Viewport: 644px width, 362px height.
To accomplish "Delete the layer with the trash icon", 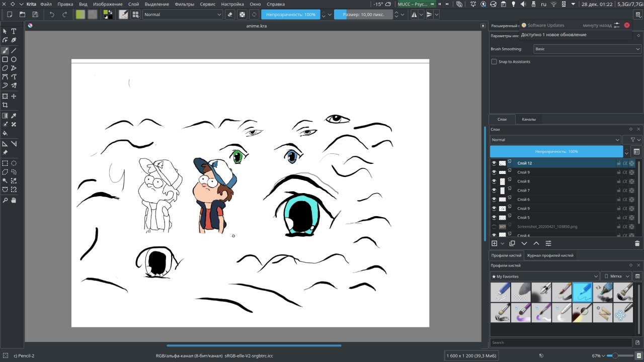I will pyautogui.click(x=637, y=243).
